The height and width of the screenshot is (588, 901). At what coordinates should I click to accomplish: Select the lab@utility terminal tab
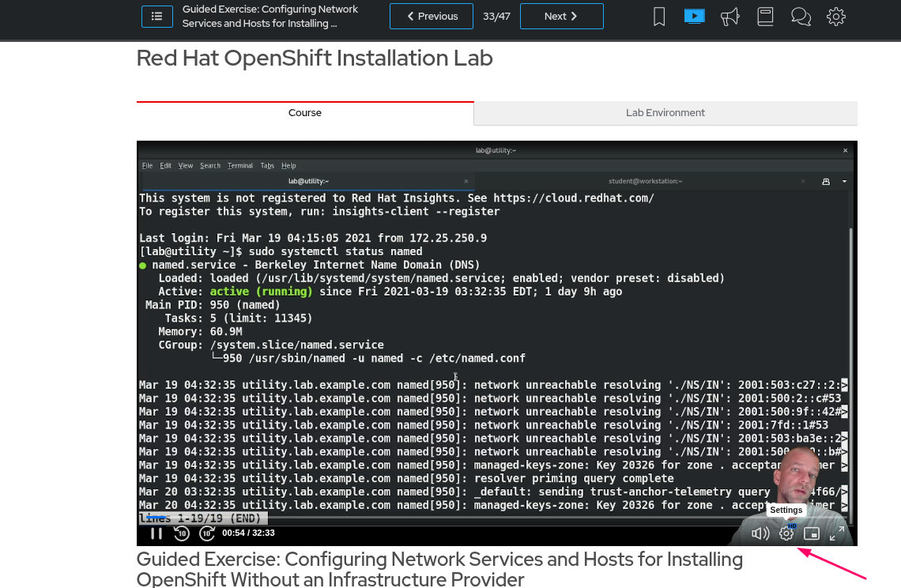pyautogui.click(x=308, y=181)
